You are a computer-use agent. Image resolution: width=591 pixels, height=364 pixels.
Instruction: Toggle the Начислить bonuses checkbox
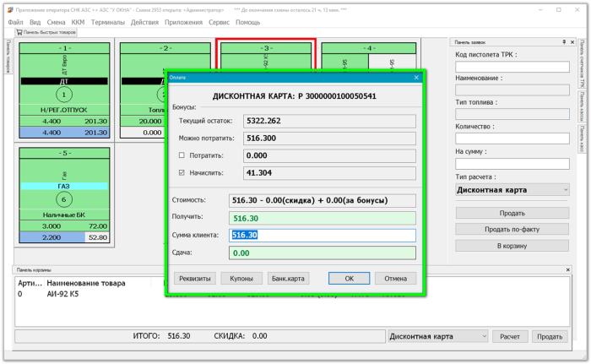[x=182, y=173]
